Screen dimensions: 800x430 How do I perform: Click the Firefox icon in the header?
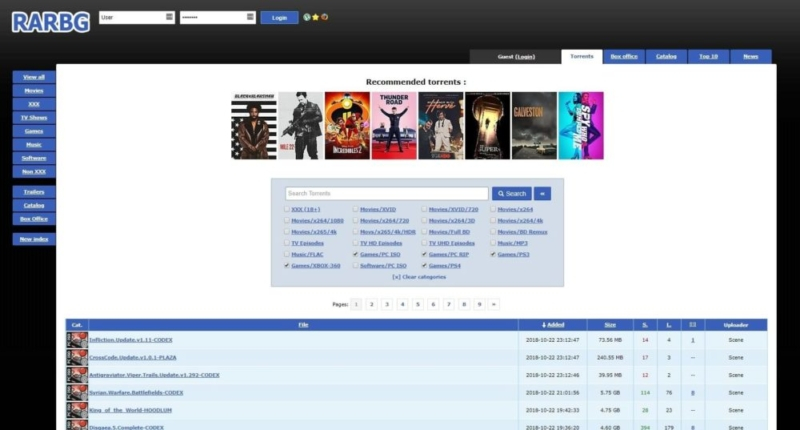(324, 17)
